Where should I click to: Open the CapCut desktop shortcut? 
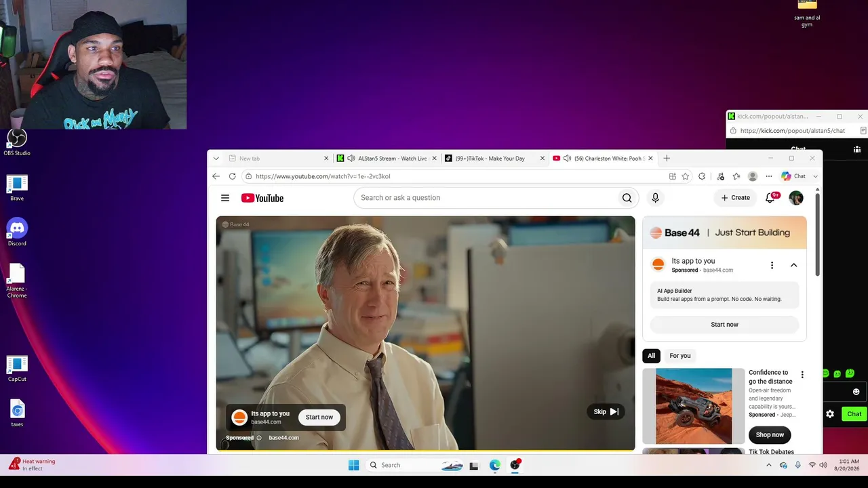pos(17,369)
